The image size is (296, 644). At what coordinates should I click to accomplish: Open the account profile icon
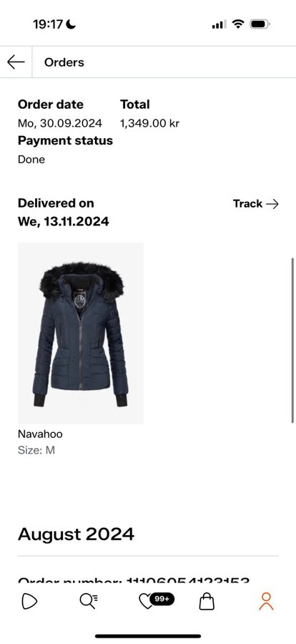(266, 602)
